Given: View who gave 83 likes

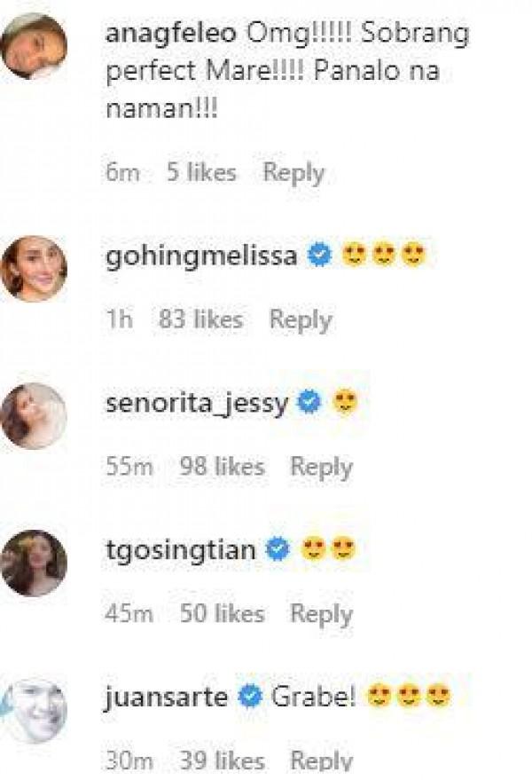Looking at the screenshot, I should point(200,319).
